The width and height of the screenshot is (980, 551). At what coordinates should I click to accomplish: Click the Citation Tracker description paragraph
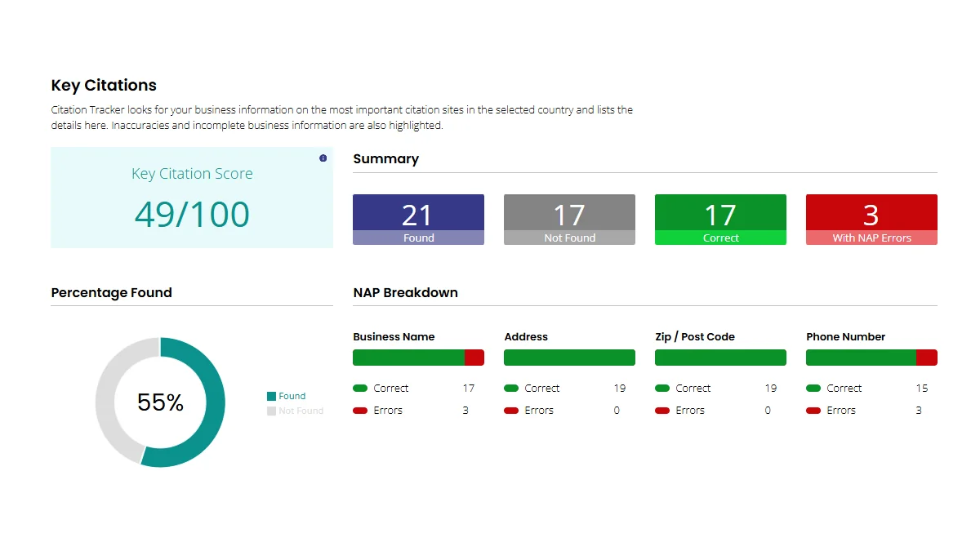coord(341,118)
